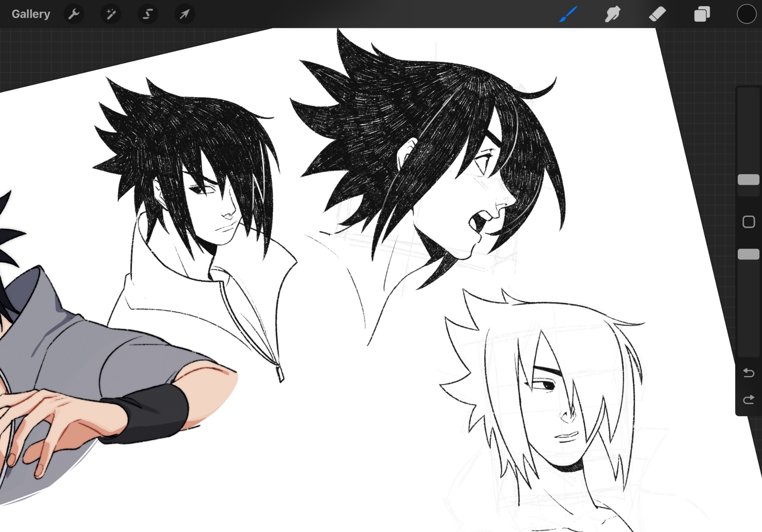Tap the ear of the middle profile sketch
The width and height of the screenshot is (762, 532).
coord(406,152)
